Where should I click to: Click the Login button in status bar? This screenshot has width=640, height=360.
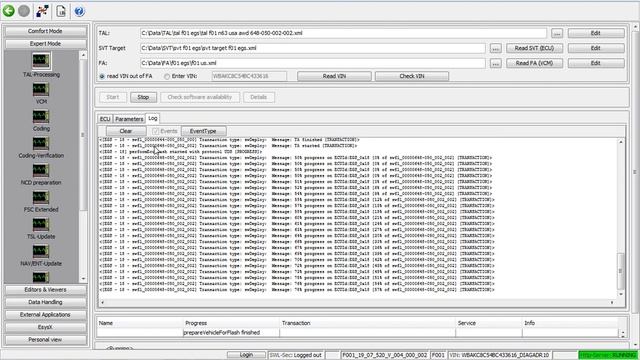[x=246, y=355]
